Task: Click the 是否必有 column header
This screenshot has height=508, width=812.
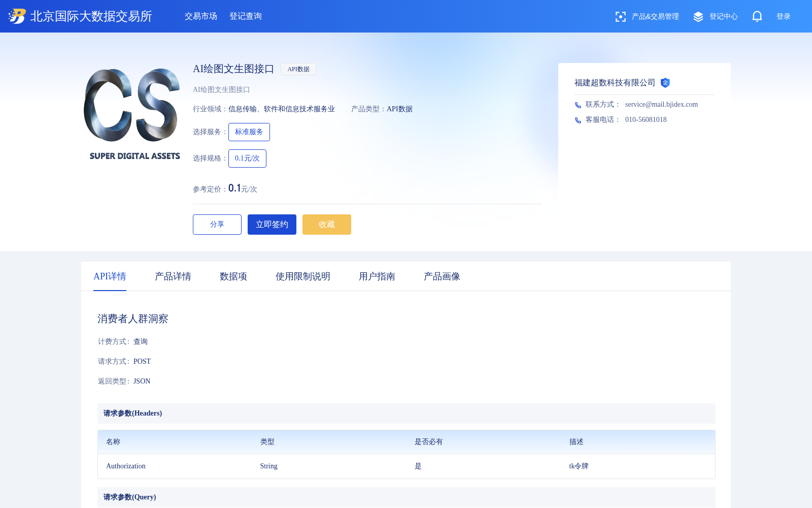Action: pos(429,442)
